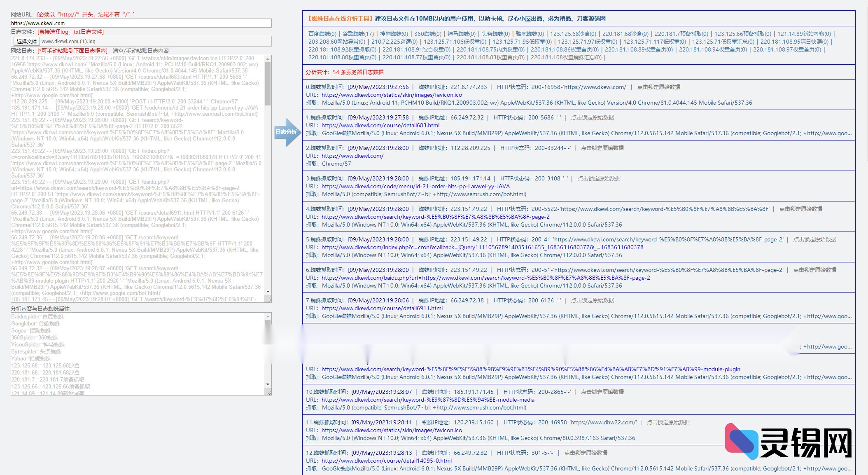Click the log textarea scroll-up arrow
Viewport: 868px width, 475px height.
(268, 59)
